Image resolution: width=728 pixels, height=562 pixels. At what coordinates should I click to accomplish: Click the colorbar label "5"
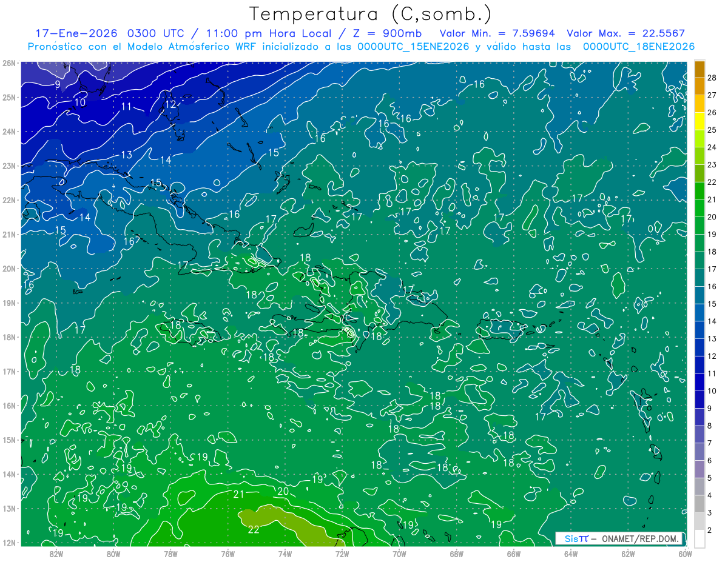(710, 478)
